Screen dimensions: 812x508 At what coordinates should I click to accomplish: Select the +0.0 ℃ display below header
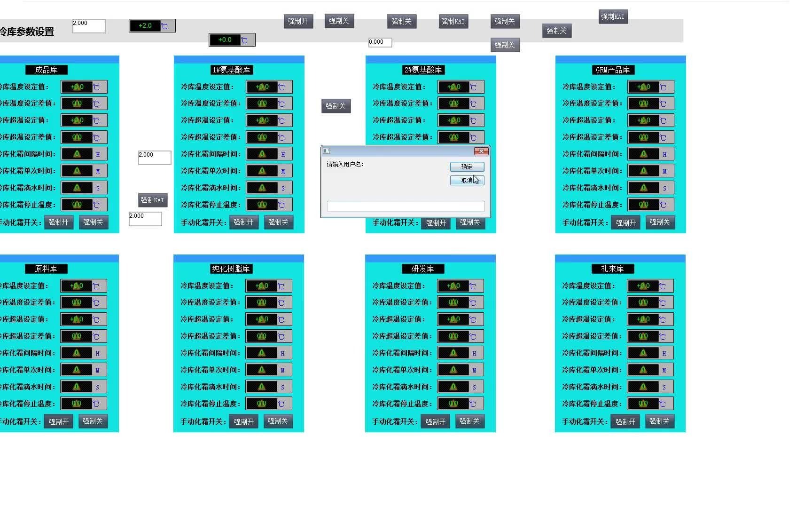232,40
